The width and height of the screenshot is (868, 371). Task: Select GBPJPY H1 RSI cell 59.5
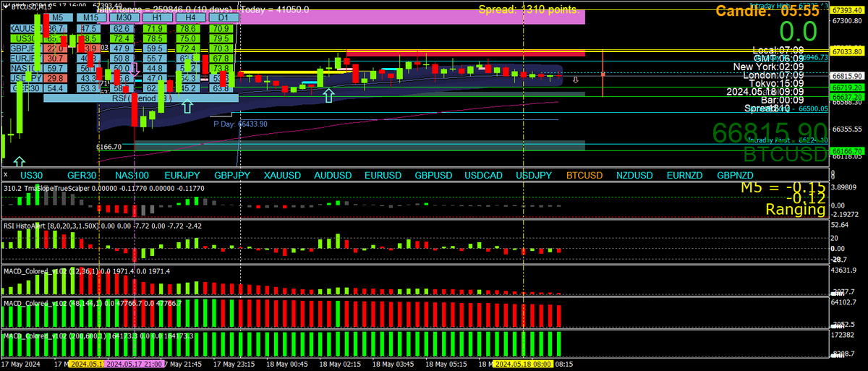coord(154,48)
